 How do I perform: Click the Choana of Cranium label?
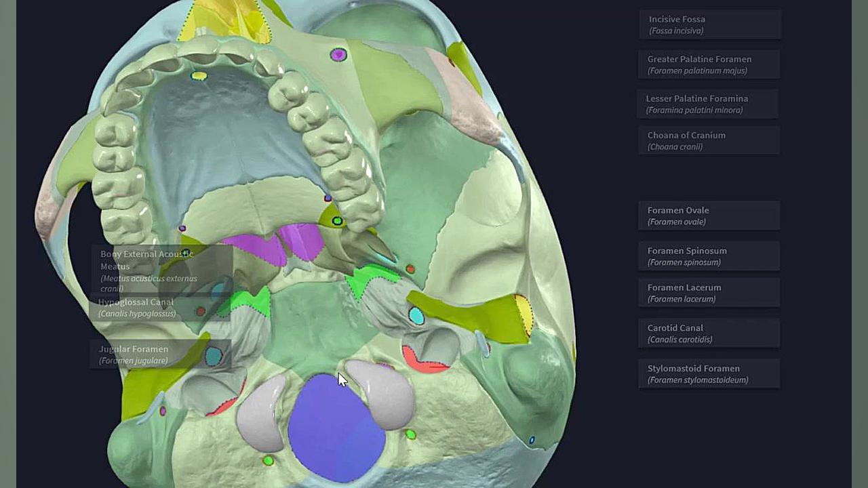[x=709, y=140]
